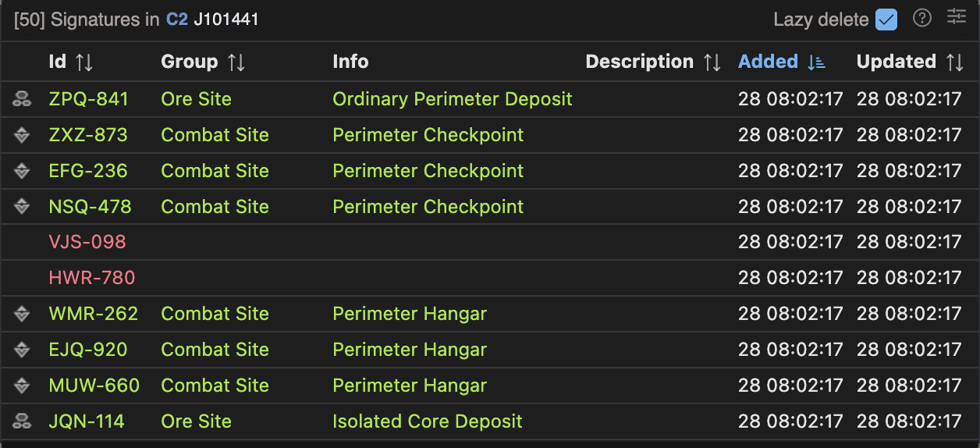Click the combat site icon beside MUW-660
The width and height of the screenshot is (980, 448).
(22, 386)
